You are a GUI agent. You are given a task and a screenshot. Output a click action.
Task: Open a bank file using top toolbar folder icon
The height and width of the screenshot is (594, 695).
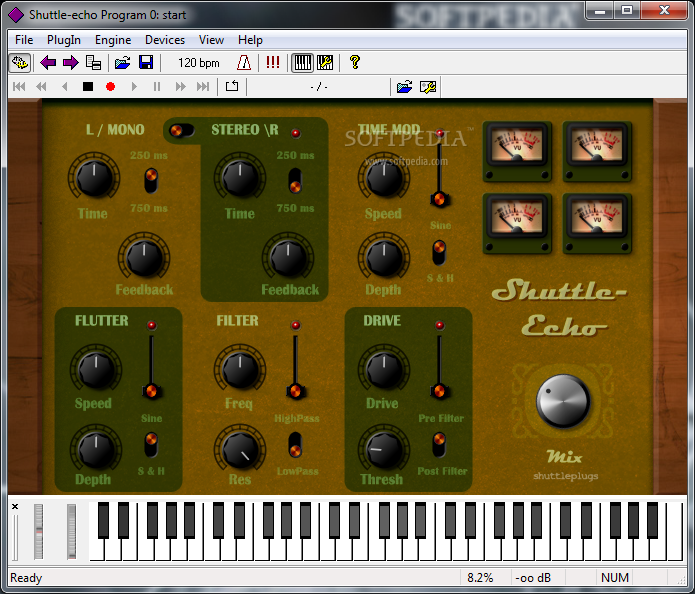(122, 63)
